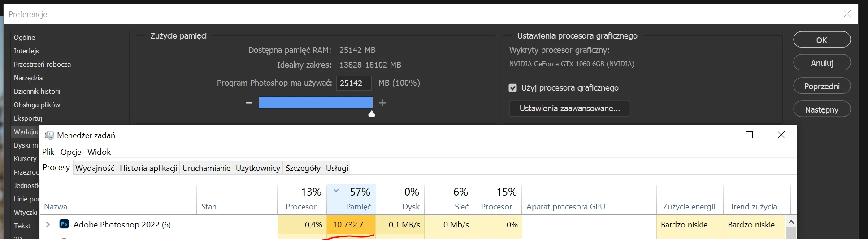Image resolution: width=868 pixels, height=240 pixels.
Task: Select Eksportuj in the Preferences sidebar
Action: pyautogui.click(x=28, y=118)
